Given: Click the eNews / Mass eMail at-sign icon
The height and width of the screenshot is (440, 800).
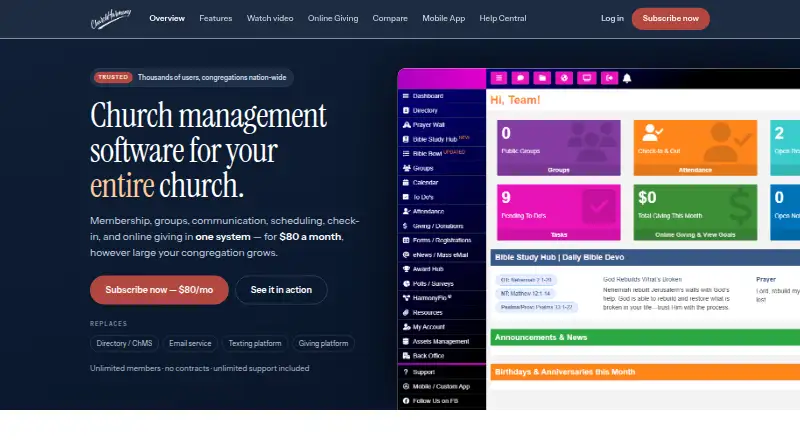Looking at the screenshot, I should (x=406, y=255).
